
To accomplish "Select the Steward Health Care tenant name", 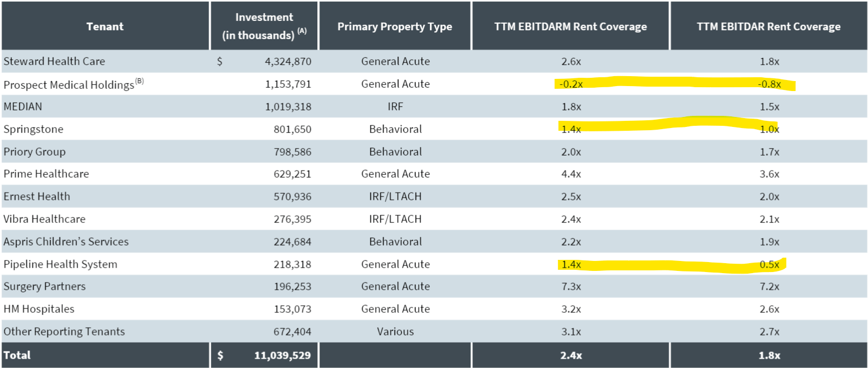I will click(x=54, y=61).
